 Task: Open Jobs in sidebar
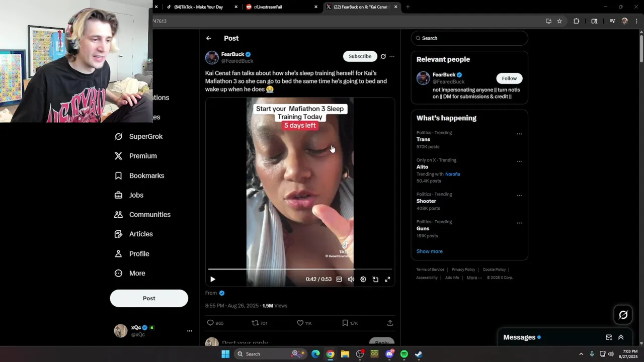pos(129,195)
